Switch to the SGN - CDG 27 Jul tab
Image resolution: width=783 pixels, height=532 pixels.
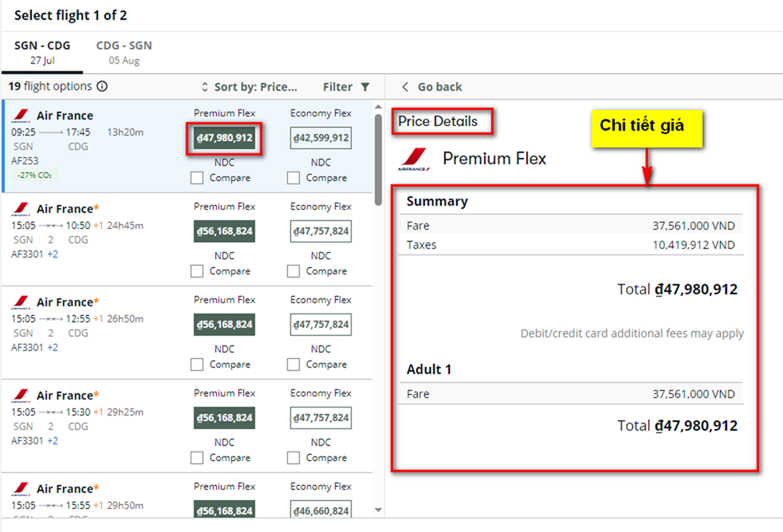coord(42,53)
